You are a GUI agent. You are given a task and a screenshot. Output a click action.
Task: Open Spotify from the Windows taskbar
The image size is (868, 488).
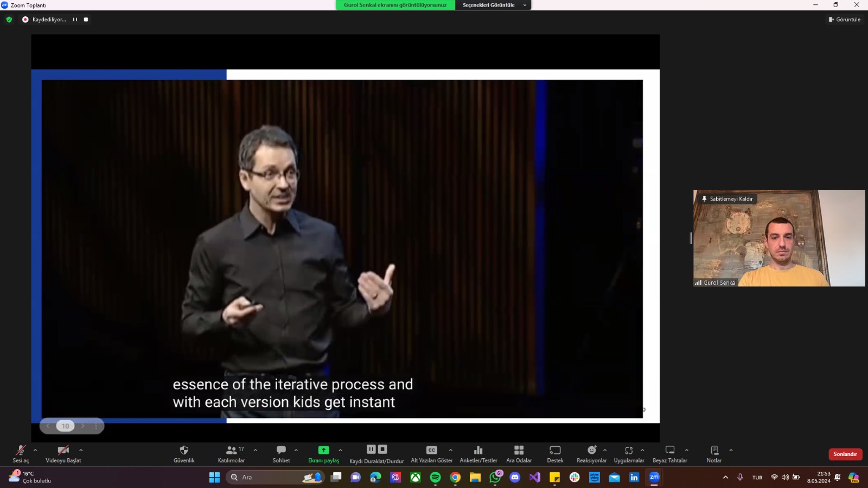435,477
